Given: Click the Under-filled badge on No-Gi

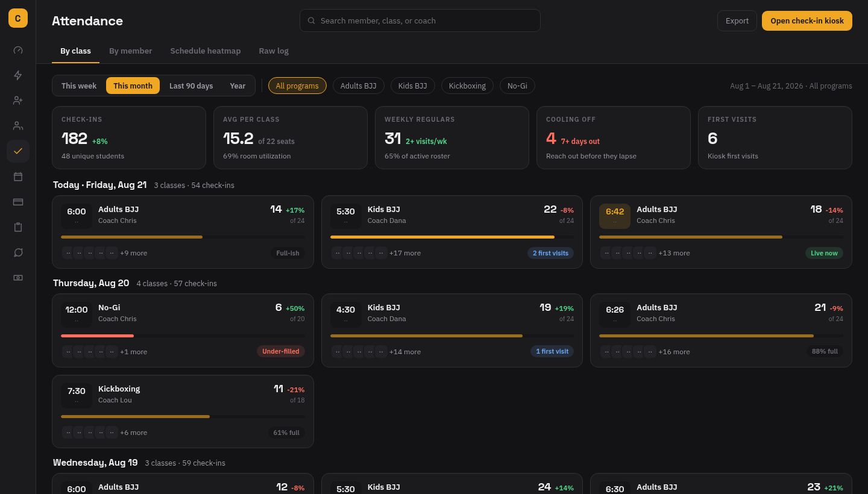Looking at the screenshot, I should [280, 351].
